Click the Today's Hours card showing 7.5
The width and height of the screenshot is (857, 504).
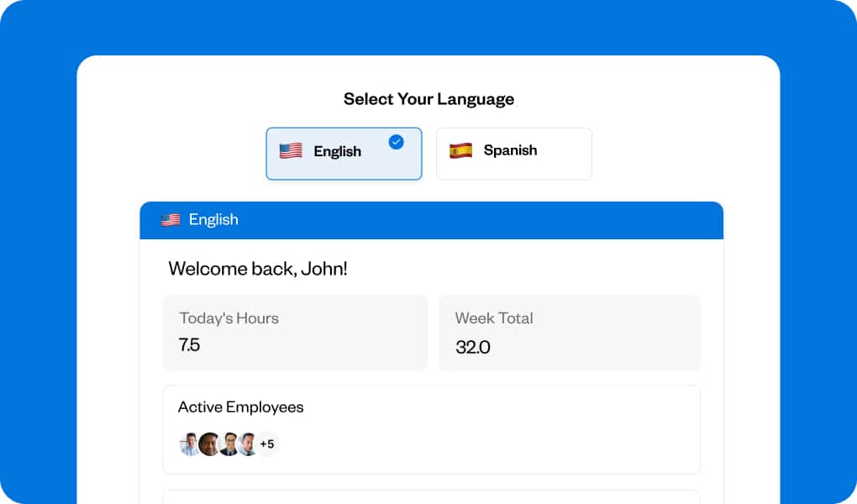click(295, 333)
